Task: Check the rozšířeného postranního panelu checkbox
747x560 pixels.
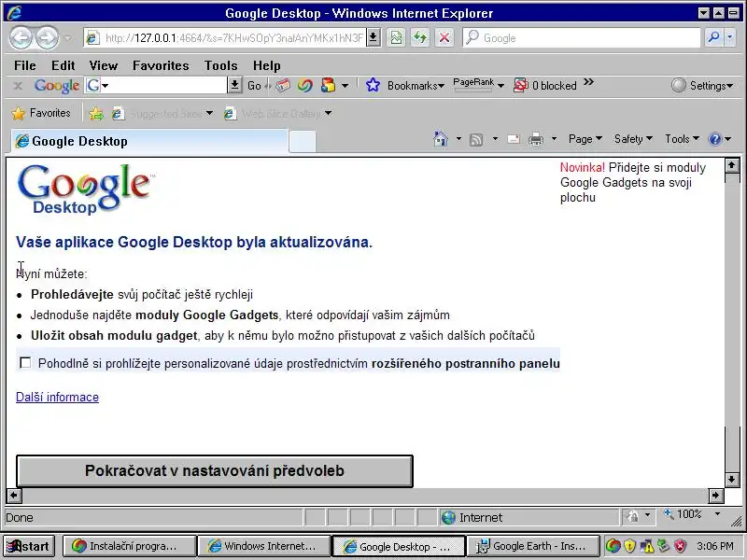Action: [x=25, y=363]
